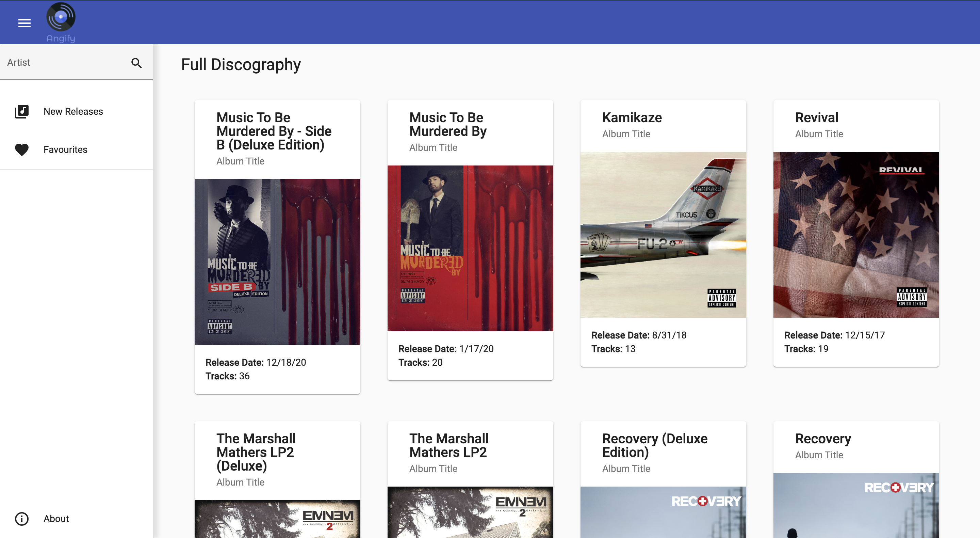This screenshot has width=980, height=538.
Task: Open New Releases menu item
Action: pos(73,112)
